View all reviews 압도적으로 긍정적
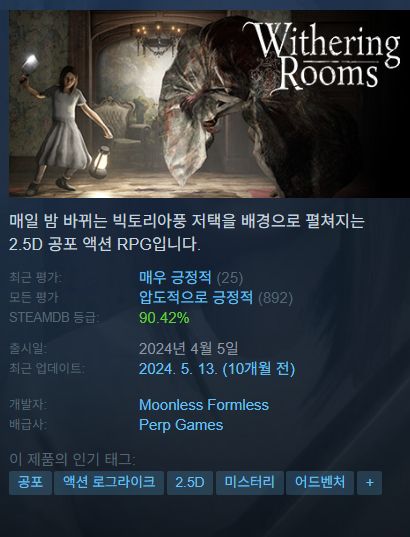Screen dimensions: 410x537 point(196,297)
